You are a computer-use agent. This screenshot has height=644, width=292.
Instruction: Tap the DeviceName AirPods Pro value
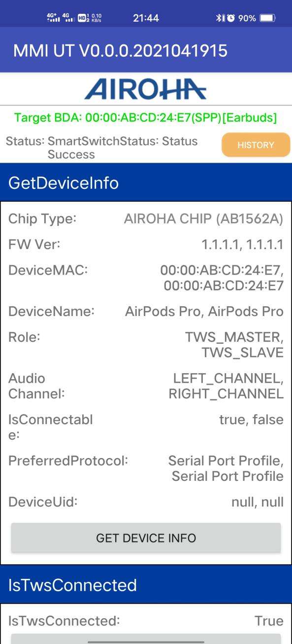point(204,312)
